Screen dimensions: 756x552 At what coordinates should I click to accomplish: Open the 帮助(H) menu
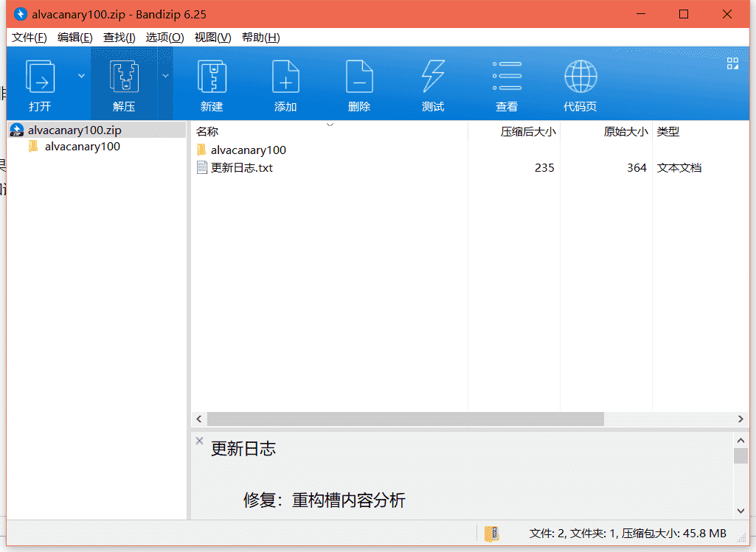tap(261, 38)
